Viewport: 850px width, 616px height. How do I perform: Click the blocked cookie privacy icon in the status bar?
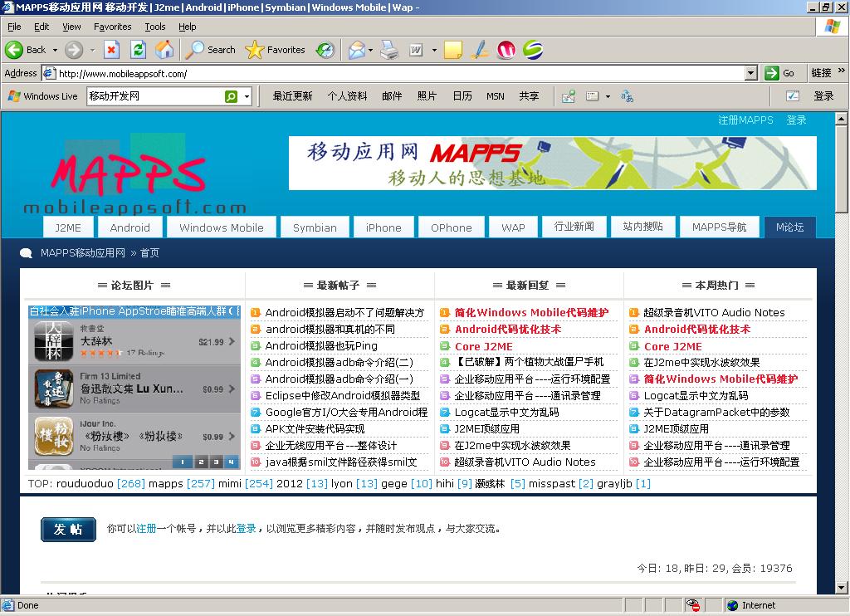coord(692,605)
